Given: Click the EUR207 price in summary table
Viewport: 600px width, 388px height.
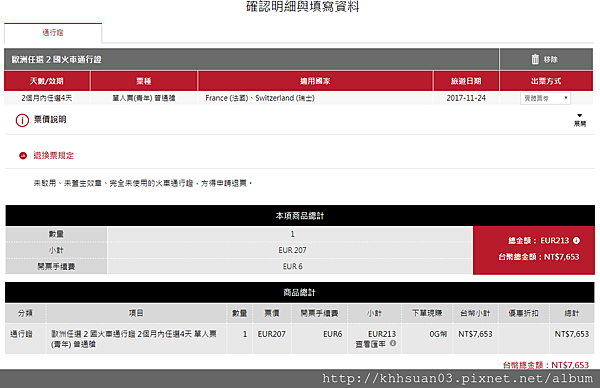Looking at the screenshot, I should tap(272, 334).
